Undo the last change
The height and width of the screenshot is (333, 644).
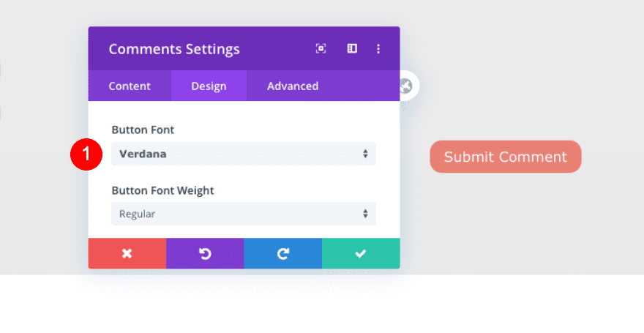[205, 253]
